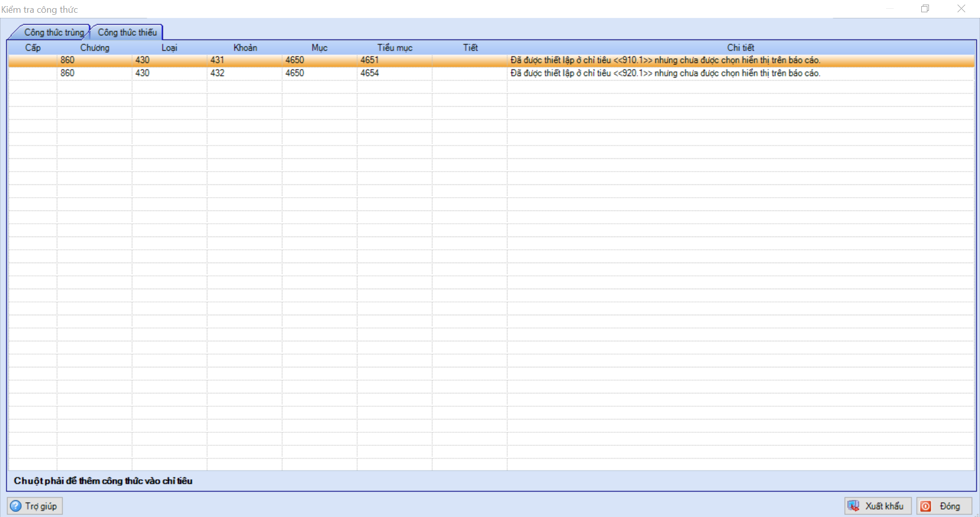The image size is (980, 517).
Task: Click the Chương column header
Action: [x=94, y=48]
